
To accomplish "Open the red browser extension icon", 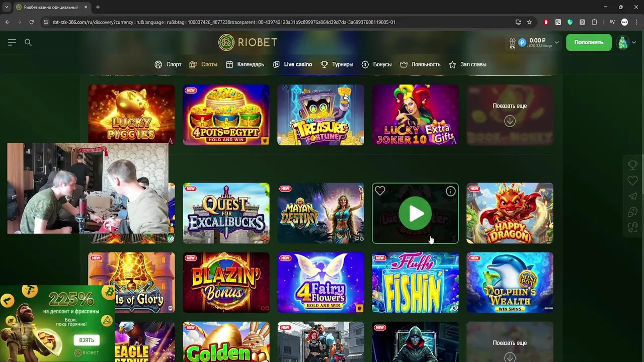I will click(x=546, y=22).
